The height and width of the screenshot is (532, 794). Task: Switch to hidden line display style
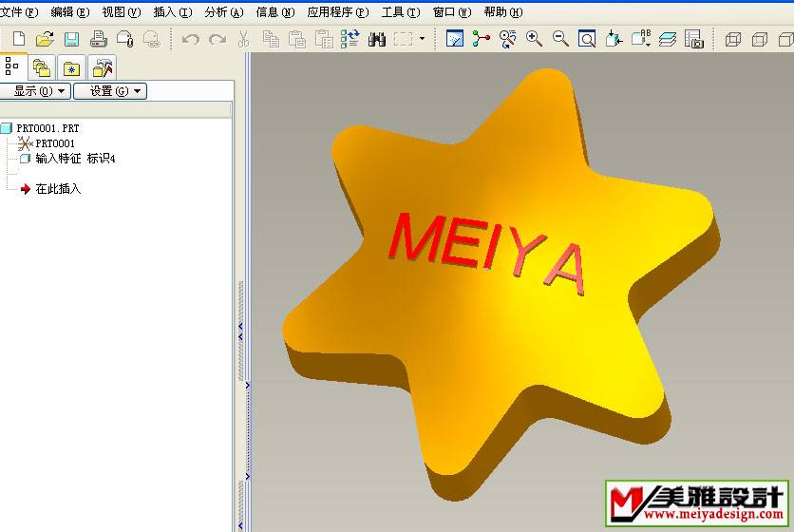point(759,39)
